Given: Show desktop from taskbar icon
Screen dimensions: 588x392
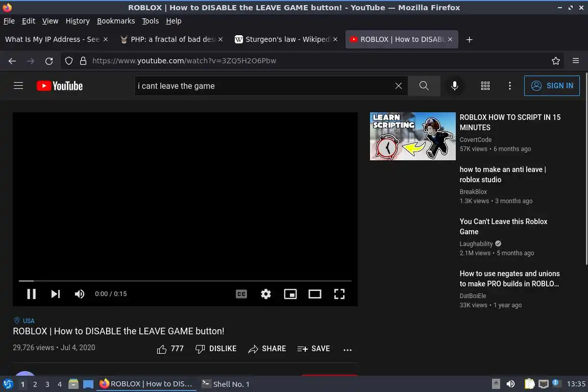Looking at the screenshot, I should [x=88, y=384].
